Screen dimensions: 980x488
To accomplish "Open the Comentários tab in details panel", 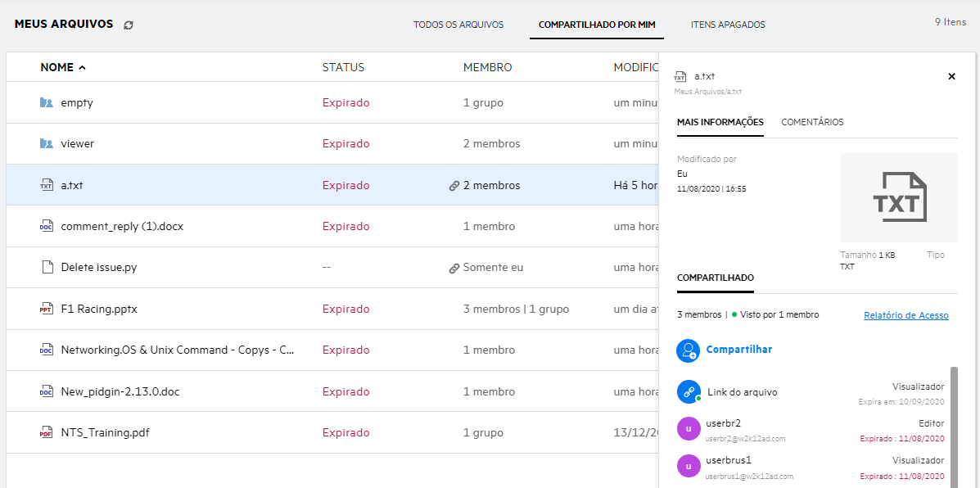I will tap(812, 122).
